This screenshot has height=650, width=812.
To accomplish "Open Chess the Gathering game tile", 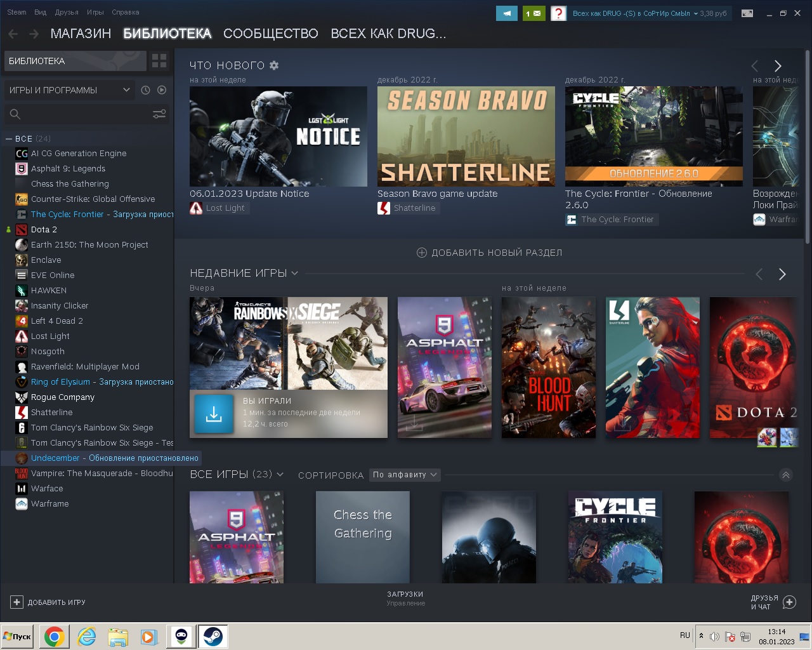I will coord(363,537).
